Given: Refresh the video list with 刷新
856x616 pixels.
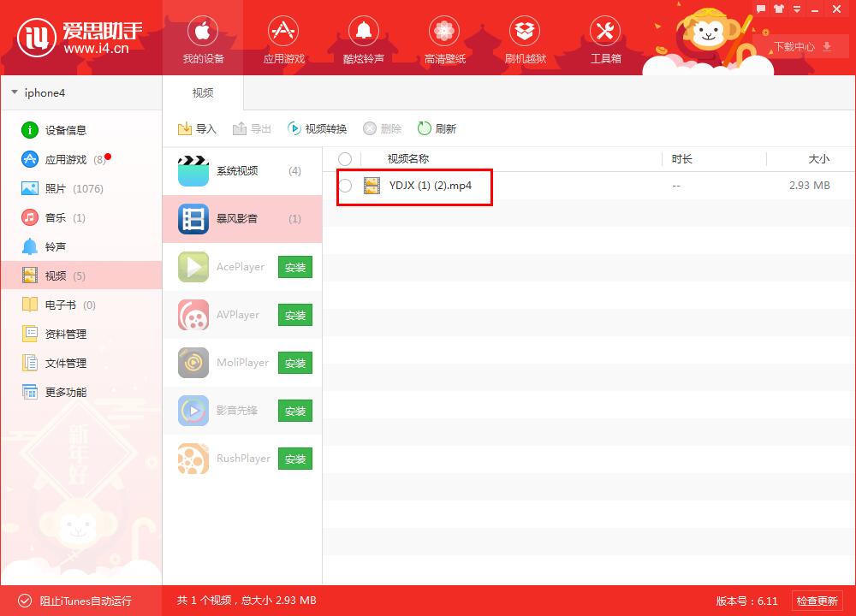Looking at the screenshot, I should [438, 128].
